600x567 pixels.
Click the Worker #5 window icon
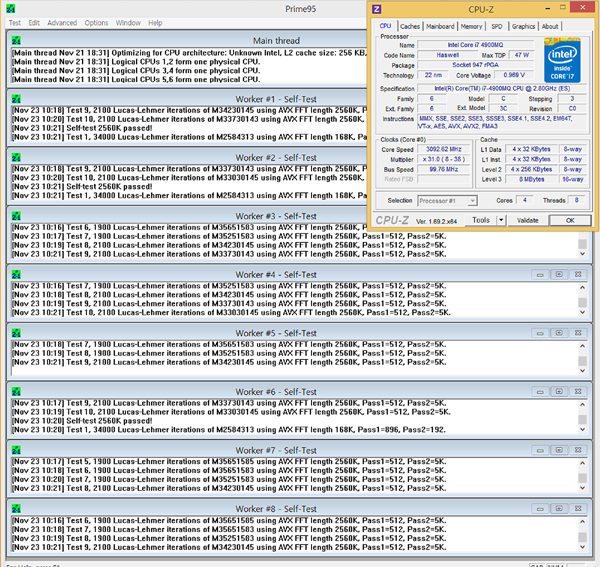click(16, 333)
